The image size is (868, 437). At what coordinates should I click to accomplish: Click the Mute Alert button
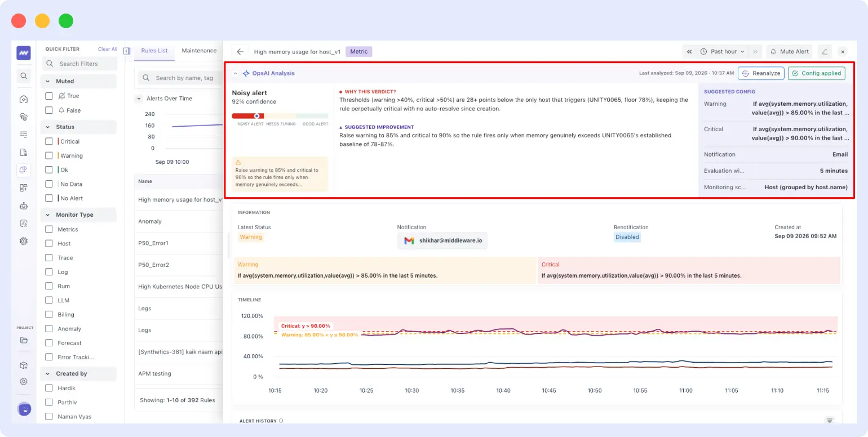click(790, 51)
